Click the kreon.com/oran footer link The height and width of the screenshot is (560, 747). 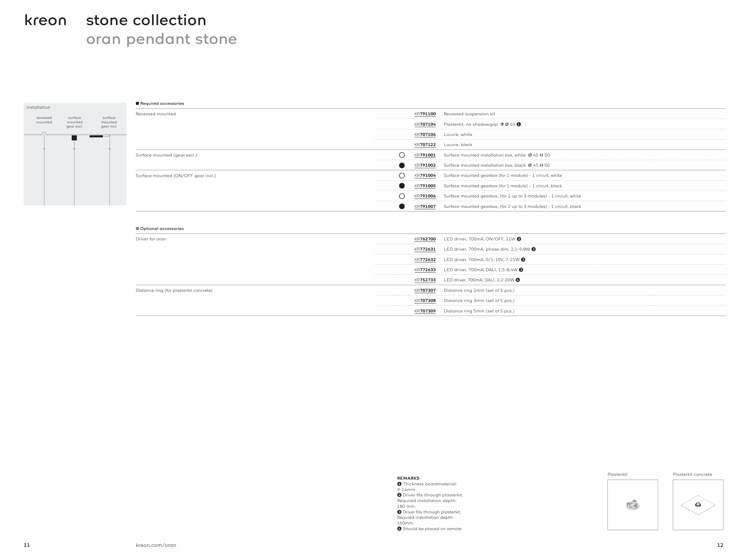pos(156,545)
